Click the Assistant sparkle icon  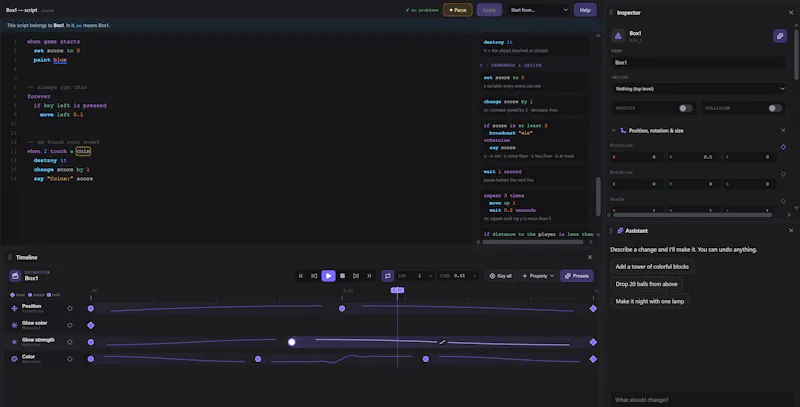point(620,231)
